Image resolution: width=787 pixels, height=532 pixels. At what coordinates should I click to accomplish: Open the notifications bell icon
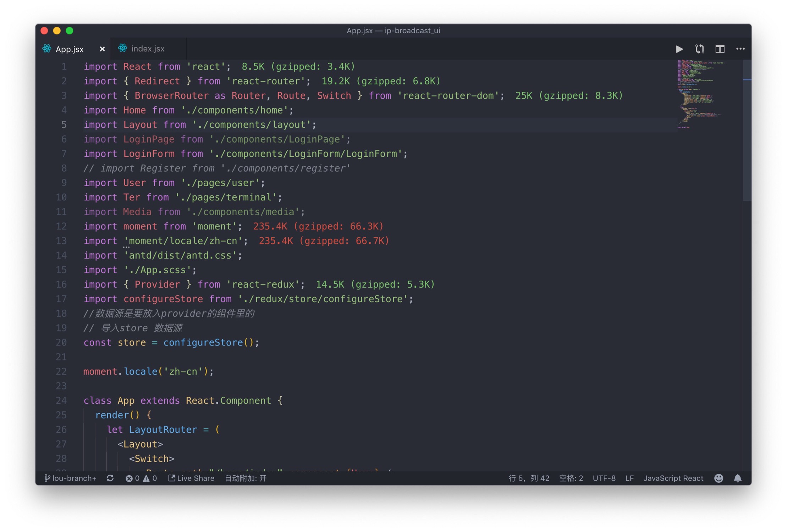(x=738, y=478)
